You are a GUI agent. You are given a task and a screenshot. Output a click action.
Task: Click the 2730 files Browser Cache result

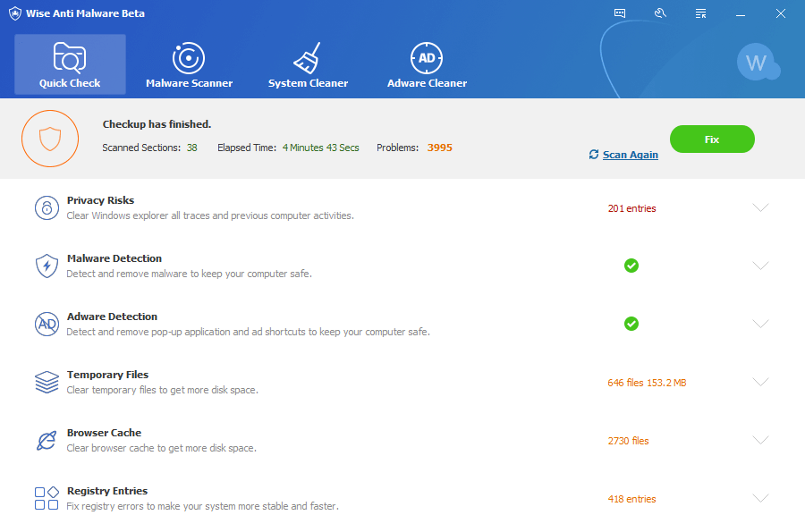click(x=628, y=441)
